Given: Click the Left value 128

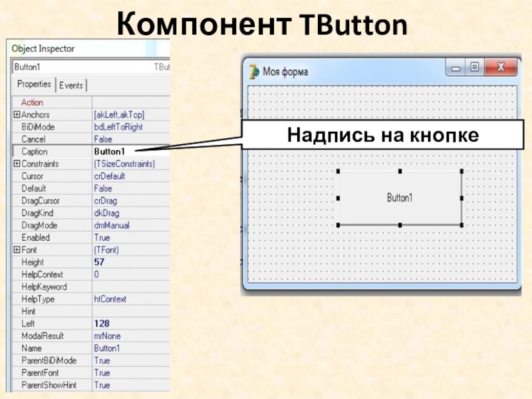Looking at the screenshot, I should pyautogui.click(x=102, y=323).
